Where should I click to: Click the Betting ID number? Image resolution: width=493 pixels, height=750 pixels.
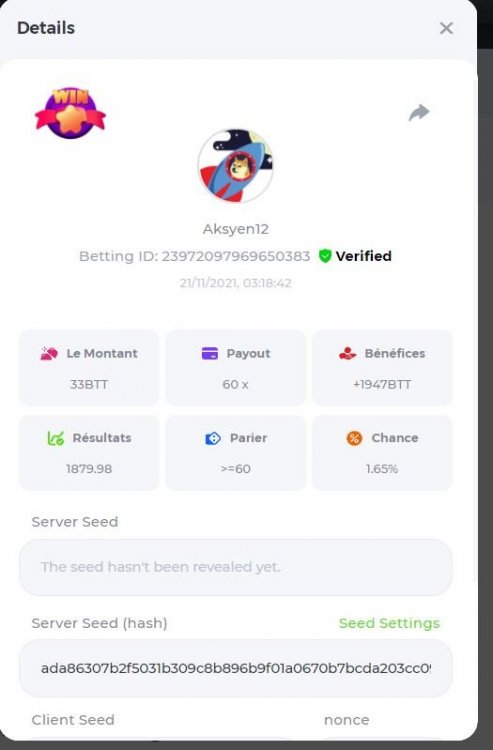click(236, 256)
